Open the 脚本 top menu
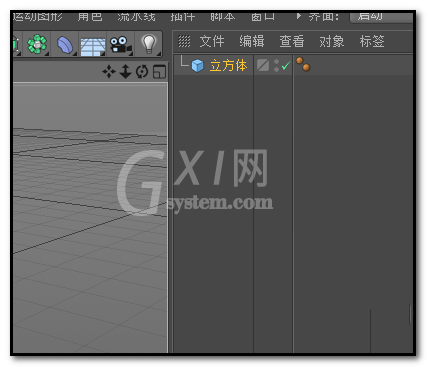This screenshot has height=367, width=427. click(223, 16)
